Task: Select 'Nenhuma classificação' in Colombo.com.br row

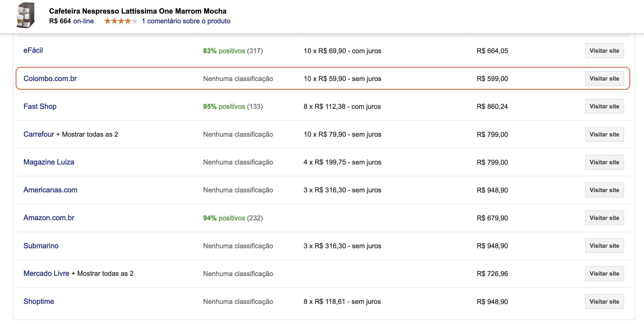Action: [238, 79]
